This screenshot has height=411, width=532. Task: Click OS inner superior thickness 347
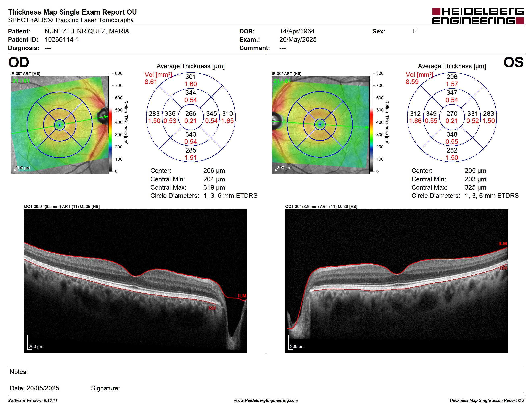tap(452, 93)
